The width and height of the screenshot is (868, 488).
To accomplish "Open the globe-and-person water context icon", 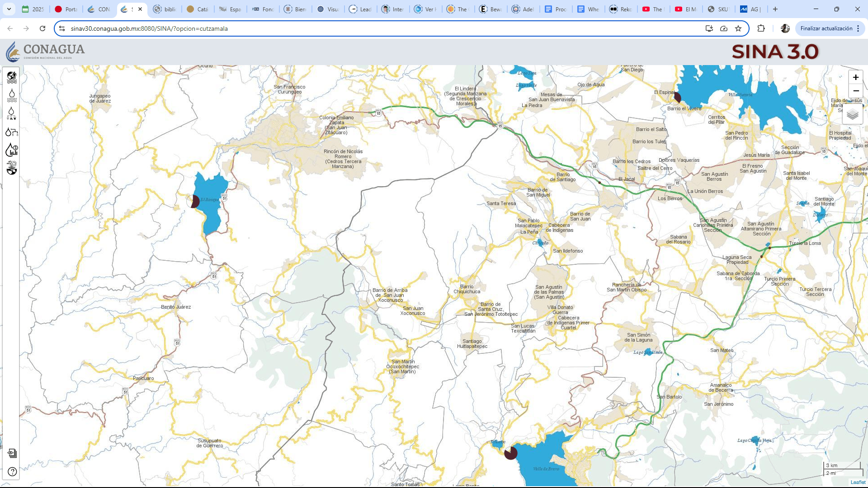I will (x=12, y=77).
